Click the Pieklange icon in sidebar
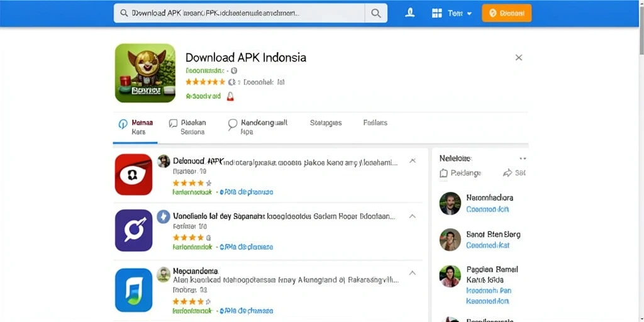The width and height of the screenshot is (644, 322). pyautogui.click(x=443, y=174)
